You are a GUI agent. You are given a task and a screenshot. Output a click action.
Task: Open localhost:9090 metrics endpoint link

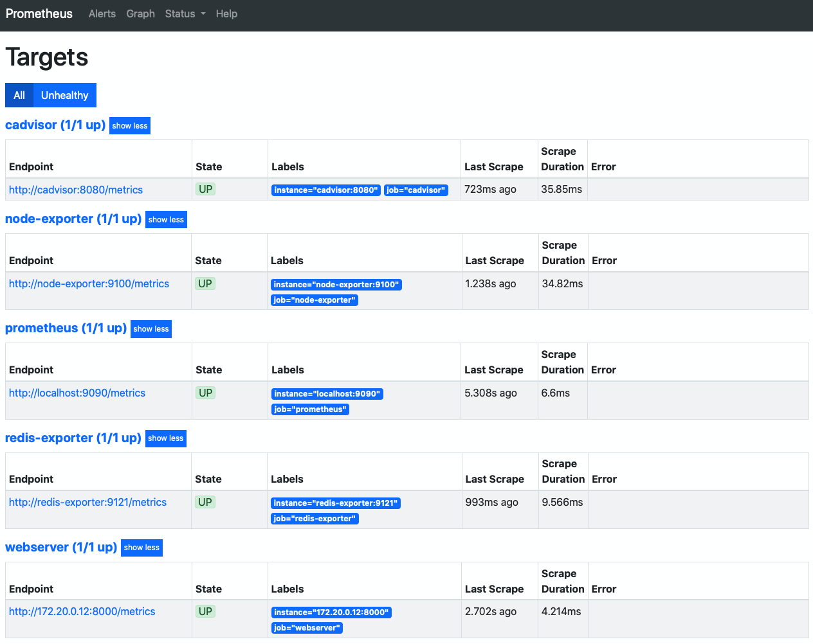pyautogui.click(x=77, y=393)
